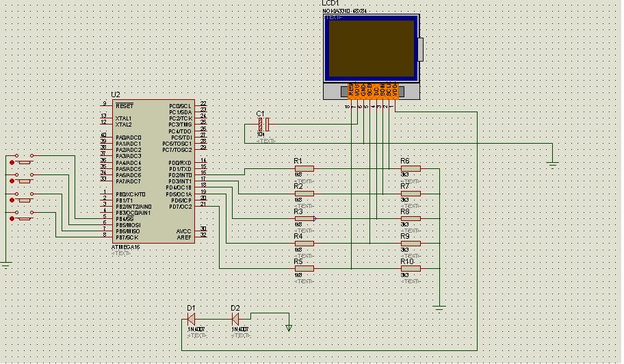This screenshot has height=364, width=624.
Task: Select resistor R9 symbol
Action: tap(411, 244)
